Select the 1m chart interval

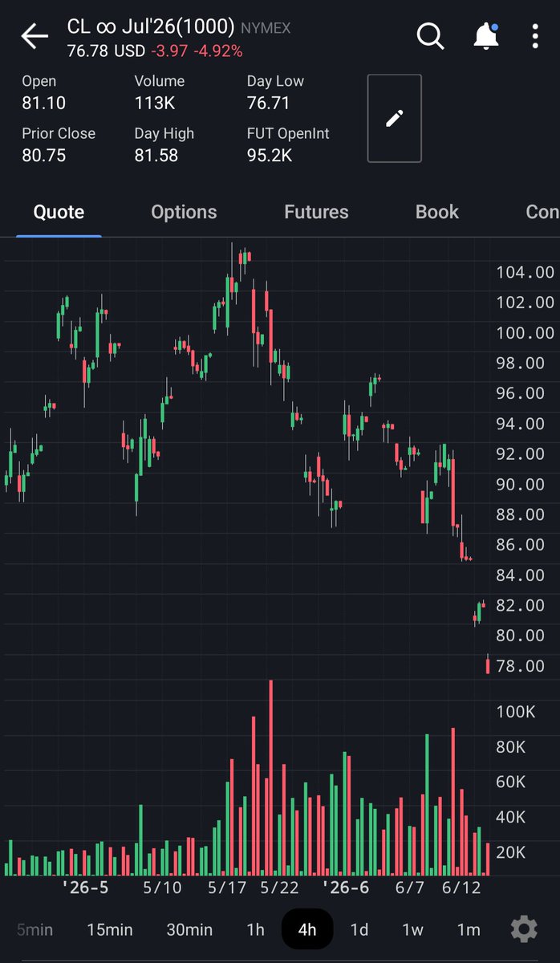(x=469, y=929)
